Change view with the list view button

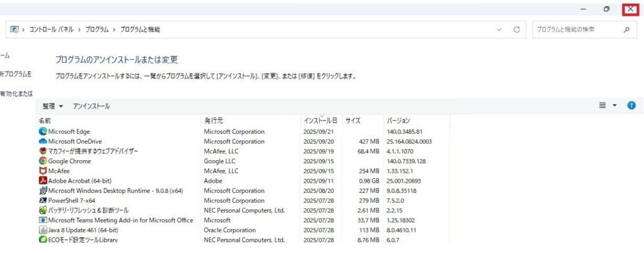(602, 106)
